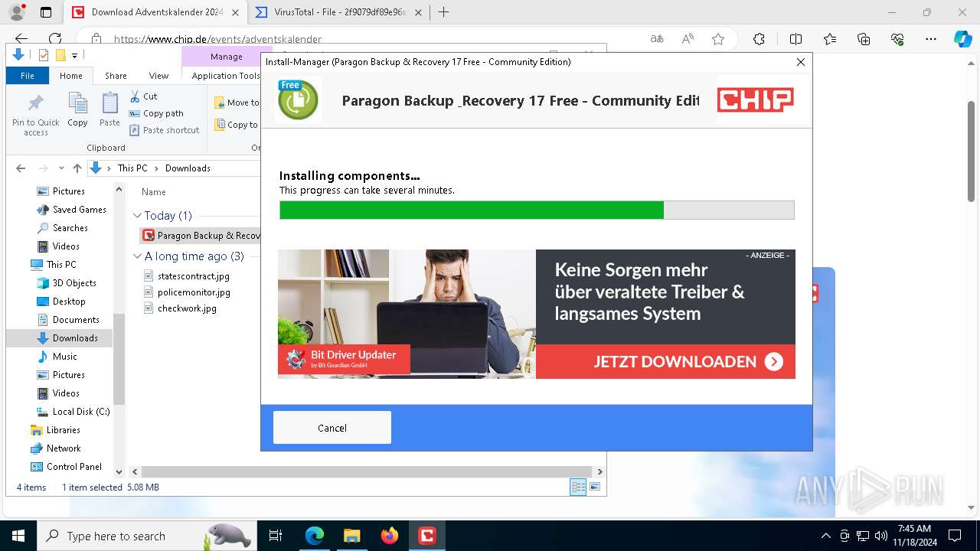The image size is (980, 551).
Task: Click Downloads in the address breadcrumb
Action: point(188,168)
